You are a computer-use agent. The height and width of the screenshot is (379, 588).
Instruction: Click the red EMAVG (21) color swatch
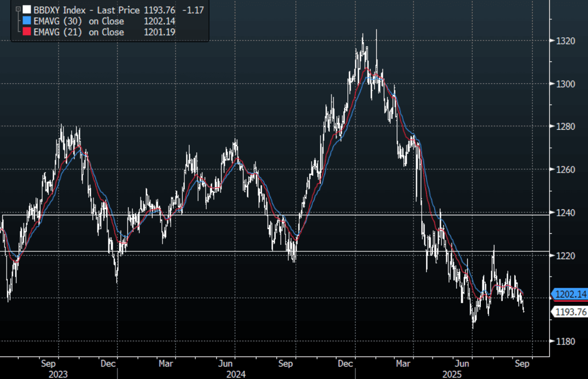coord(27,32)
